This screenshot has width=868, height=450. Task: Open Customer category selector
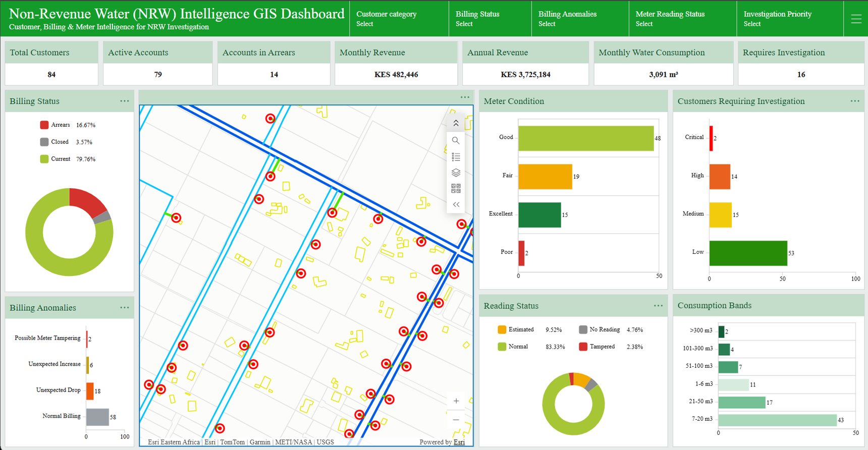[399, 19]
